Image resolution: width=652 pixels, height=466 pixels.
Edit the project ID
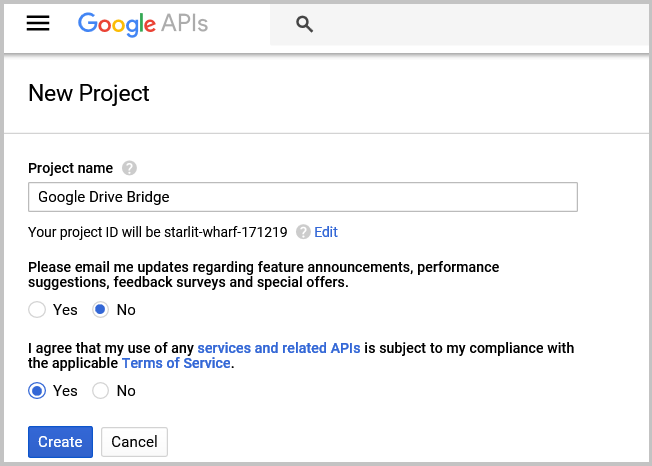click(326, 232)
